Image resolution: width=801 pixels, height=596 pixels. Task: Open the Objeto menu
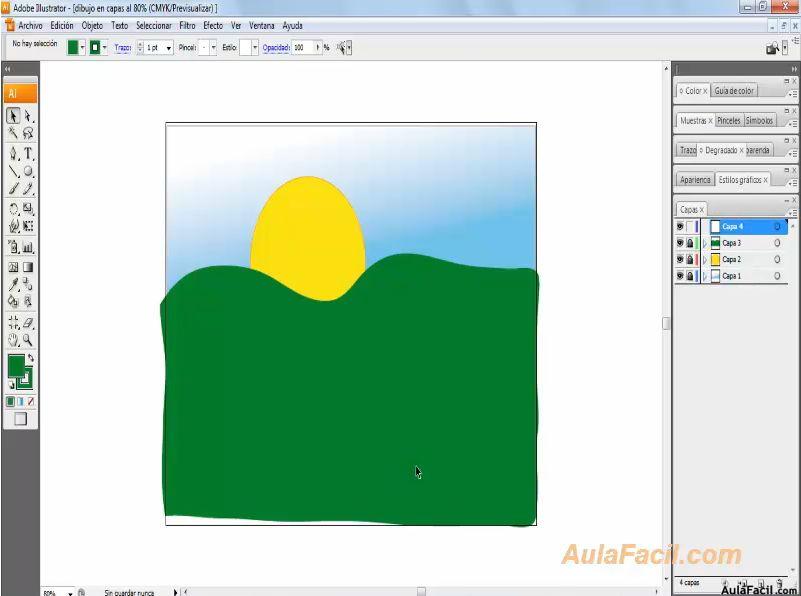pos(92,25)
